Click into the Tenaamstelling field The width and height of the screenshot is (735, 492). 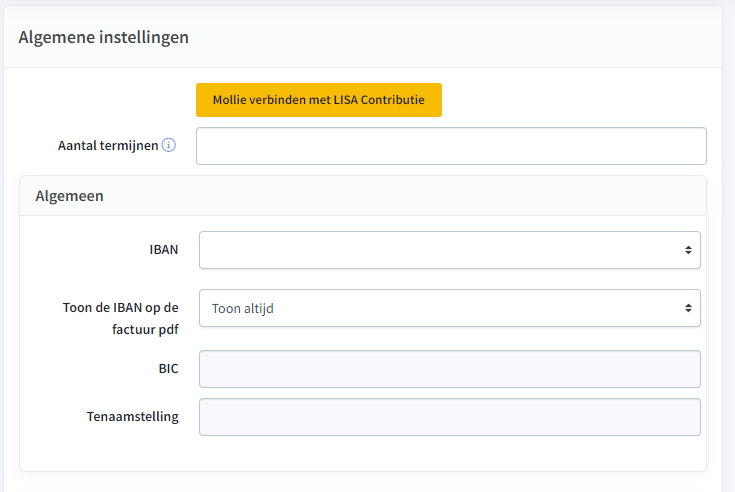(450, 417)
